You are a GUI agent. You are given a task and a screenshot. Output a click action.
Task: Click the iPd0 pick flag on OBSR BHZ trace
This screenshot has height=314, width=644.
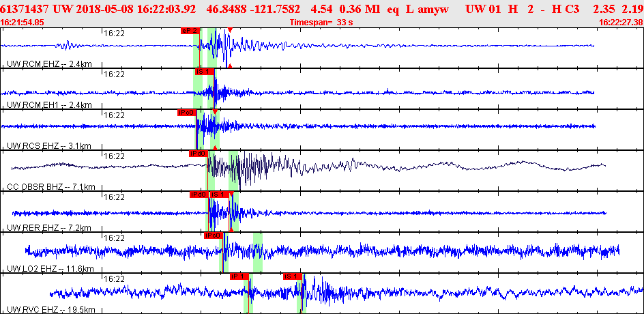coord(199,154)
